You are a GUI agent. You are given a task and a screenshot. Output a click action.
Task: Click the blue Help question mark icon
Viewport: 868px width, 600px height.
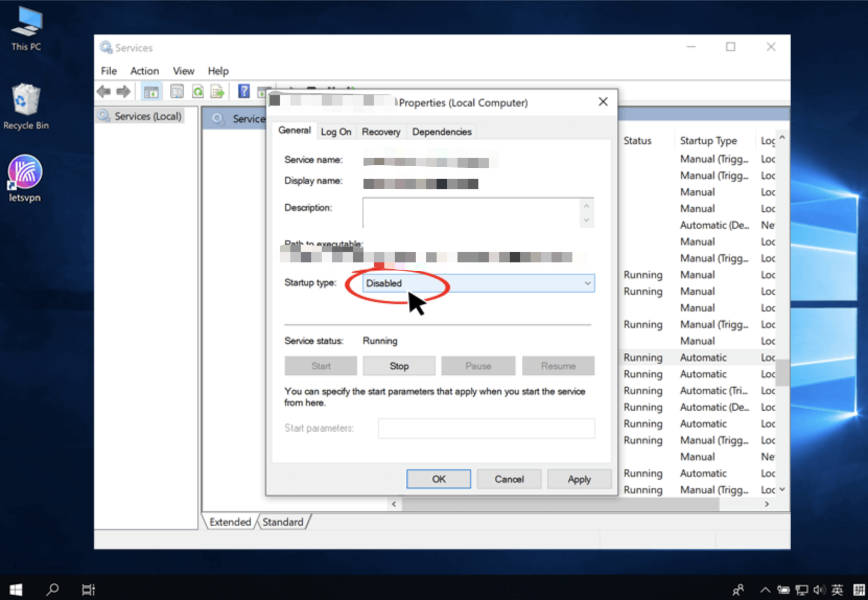[x=244, y=91]
